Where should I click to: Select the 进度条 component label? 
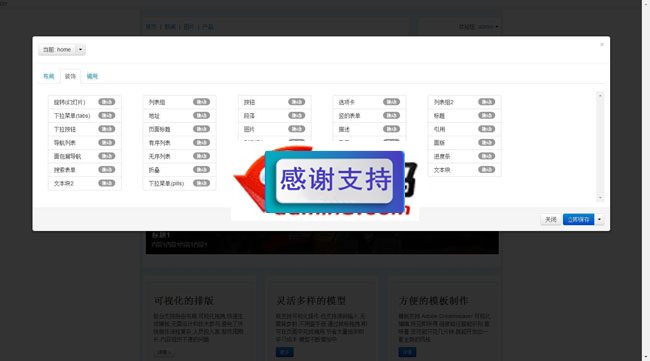[x=442, y=157]
